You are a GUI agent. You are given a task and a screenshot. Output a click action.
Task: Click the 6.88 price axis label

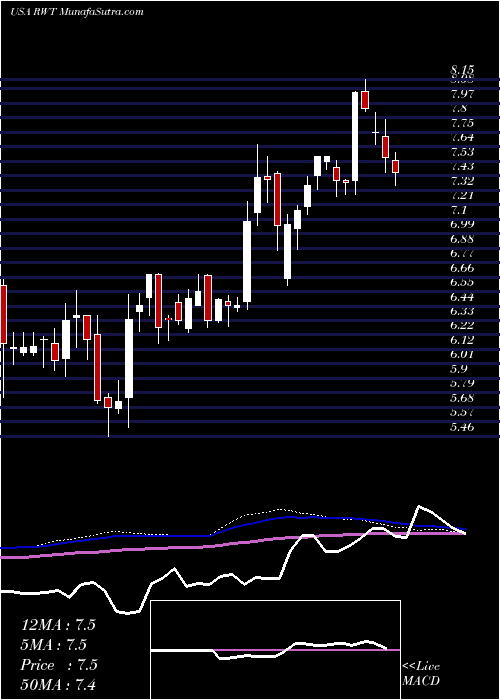pos(462,239)
